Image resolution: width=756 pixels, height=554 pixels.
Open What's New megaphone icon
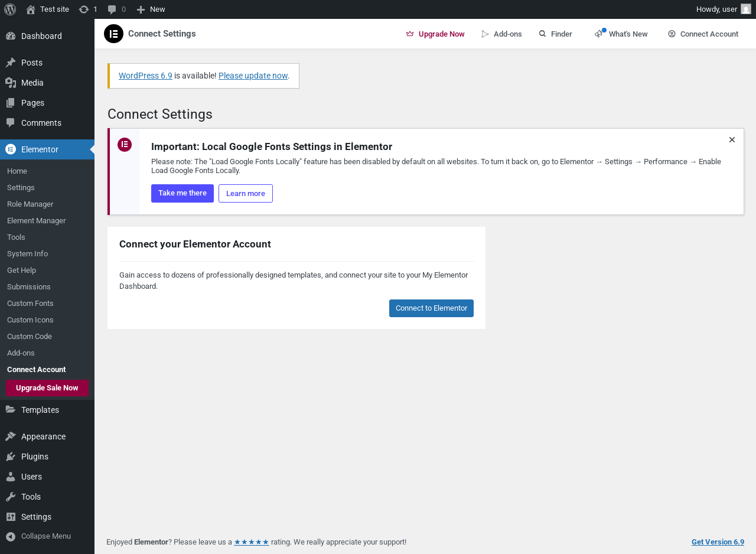coord(599,34)
